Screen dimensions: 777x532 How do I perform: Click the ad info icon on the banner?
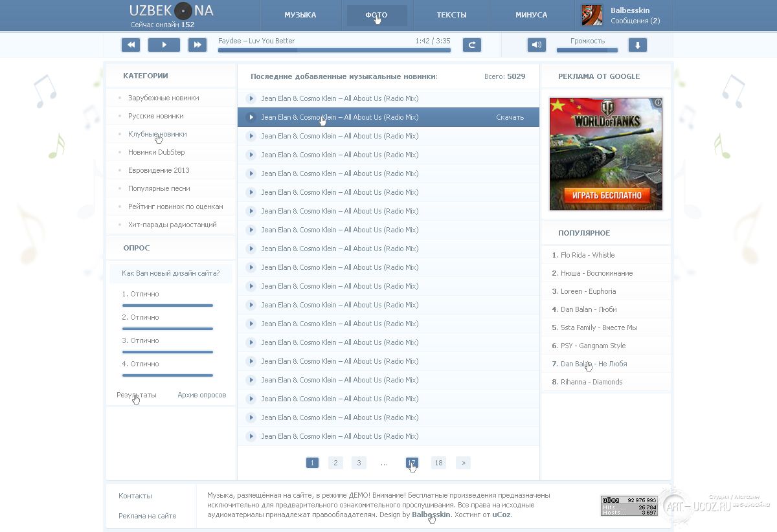[x=659, y=102]
